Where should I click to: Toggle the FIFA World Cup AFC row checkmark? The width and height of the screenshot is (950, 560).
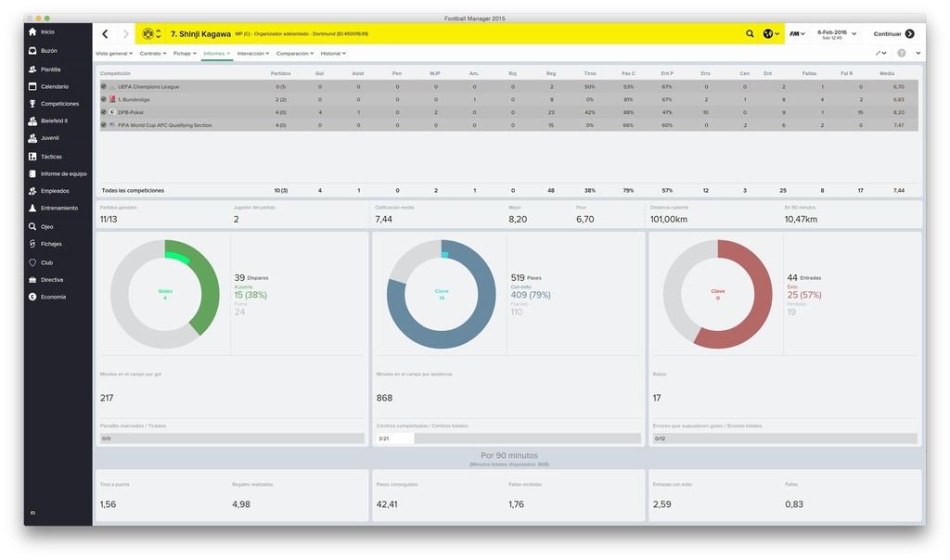tap(104, 125)
